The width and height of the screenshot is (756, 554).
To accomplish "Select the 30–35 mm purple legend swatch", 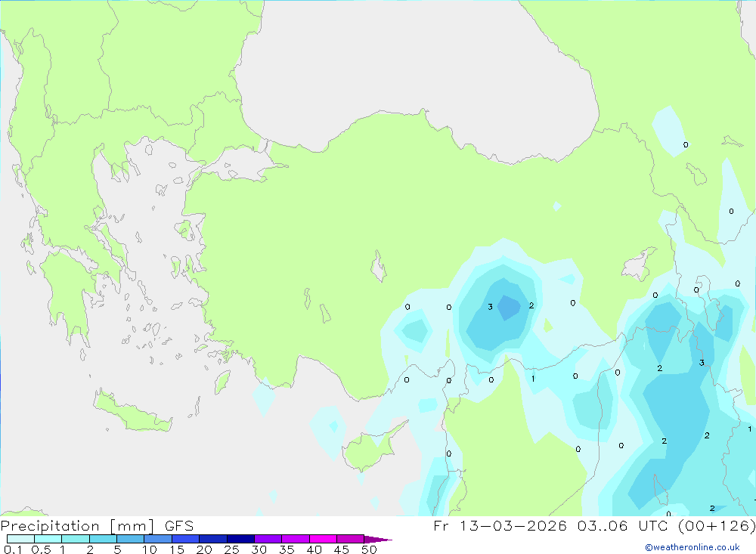I will pos(268,539).
